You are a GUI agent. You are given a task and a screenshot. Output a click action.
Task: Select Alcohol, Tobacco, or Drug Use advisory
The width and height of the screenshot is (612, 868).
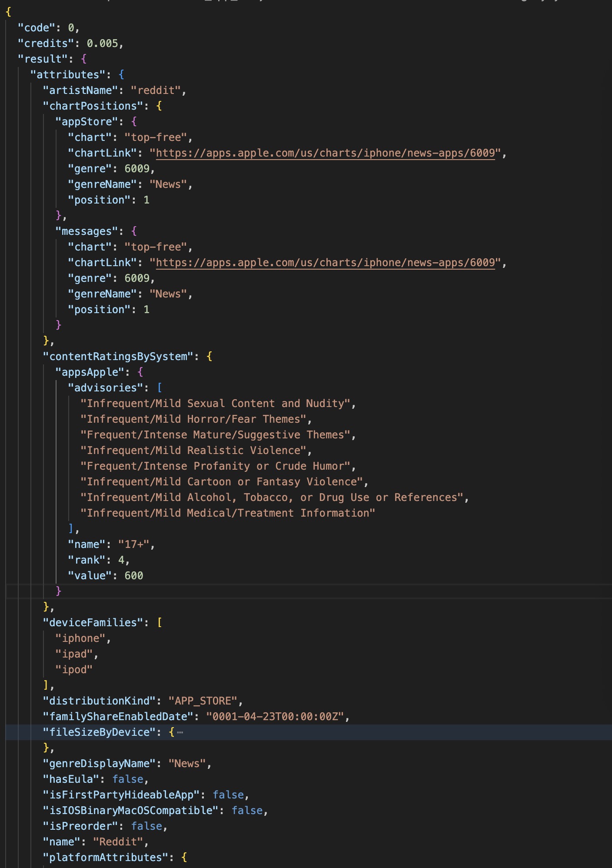(272, 497)
